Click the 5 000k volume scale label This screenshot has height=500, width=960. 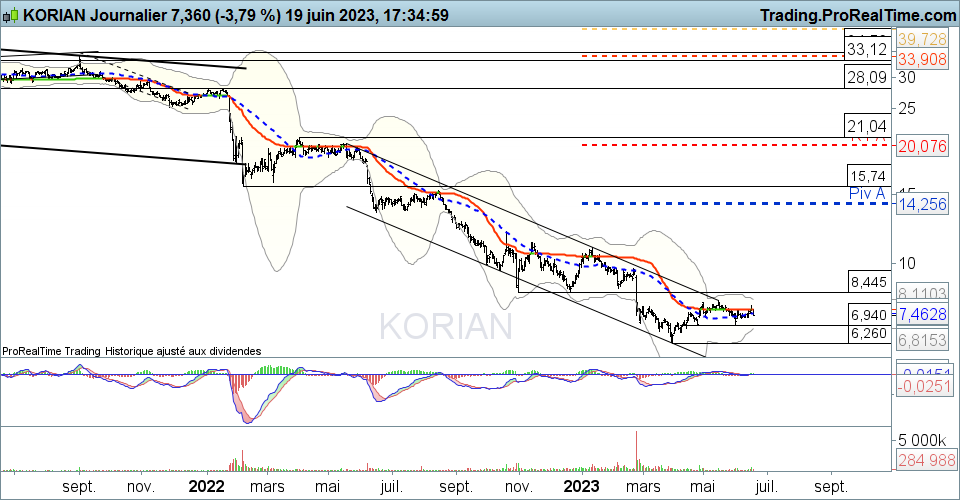[922, 440]
